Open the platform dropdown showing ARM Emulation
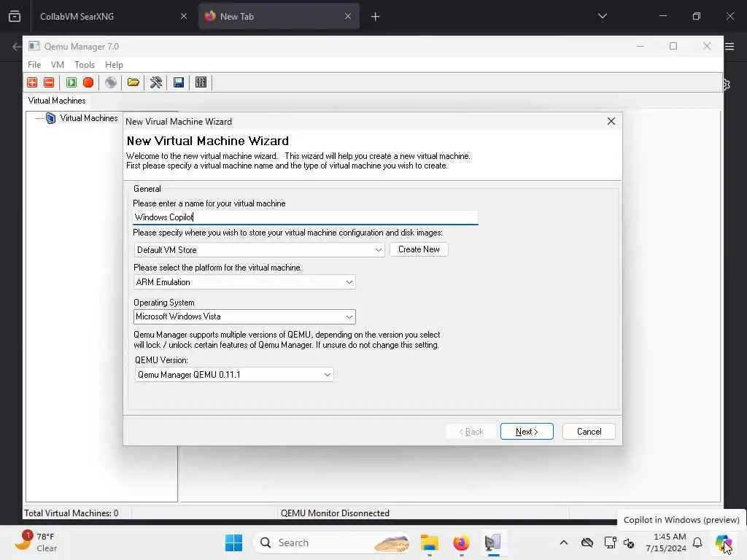The width and height of the screenshot is (747, 560). [244, 282]
